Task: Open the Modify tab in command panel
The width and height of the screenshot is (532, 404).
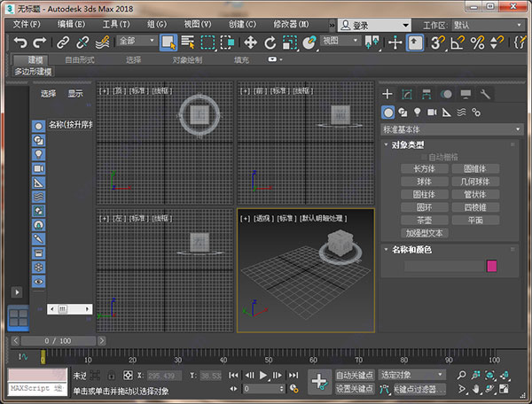Action: (x=407, y=94)
